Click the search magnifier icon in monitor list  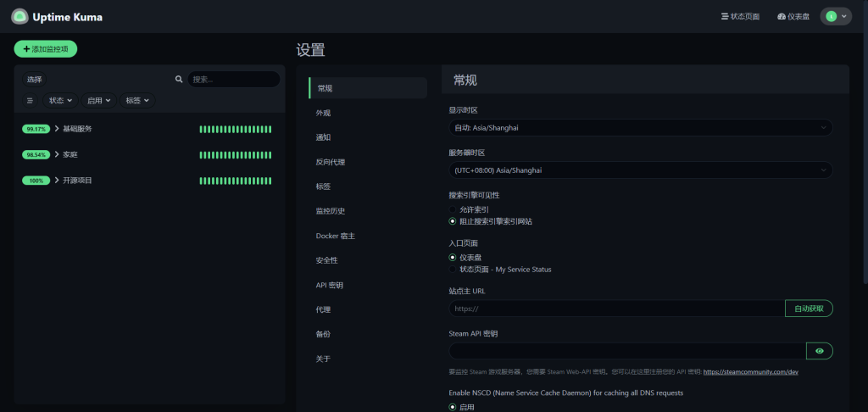tap(179, 79)
